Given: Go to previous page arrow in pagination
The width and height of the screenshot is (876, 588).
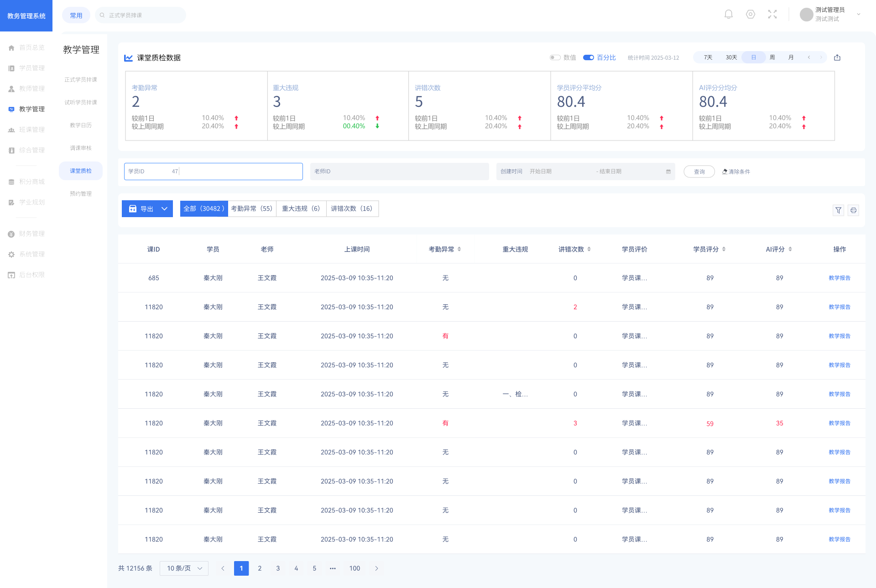Looking at the screenshot, I should 223,568.
